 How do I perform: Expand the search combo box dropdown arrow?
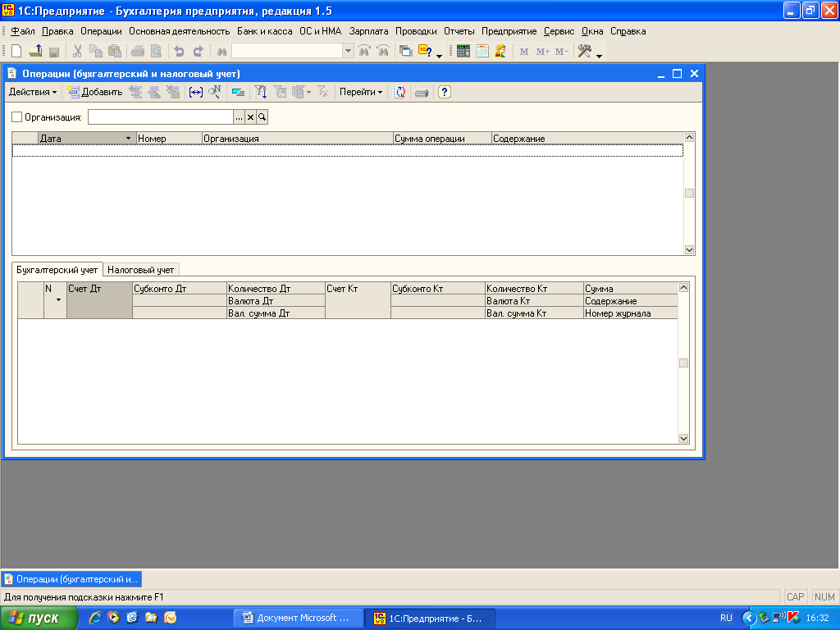(x=348, y=51)
